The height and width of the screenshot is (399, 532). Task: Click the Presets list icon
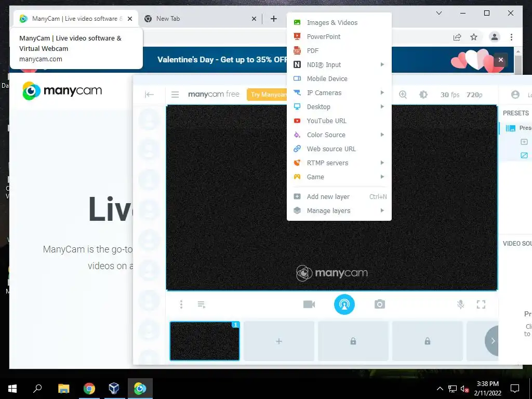tap(510, 128)
